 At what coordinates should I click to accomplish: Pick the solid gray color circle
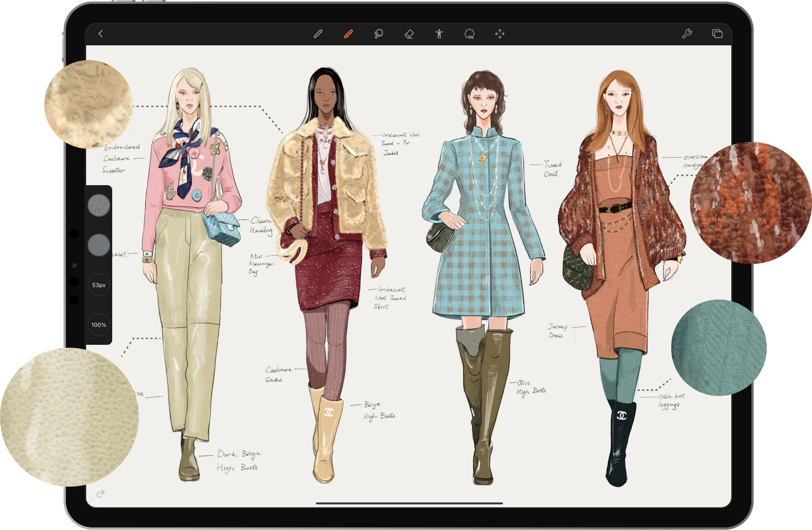(99, 245)
